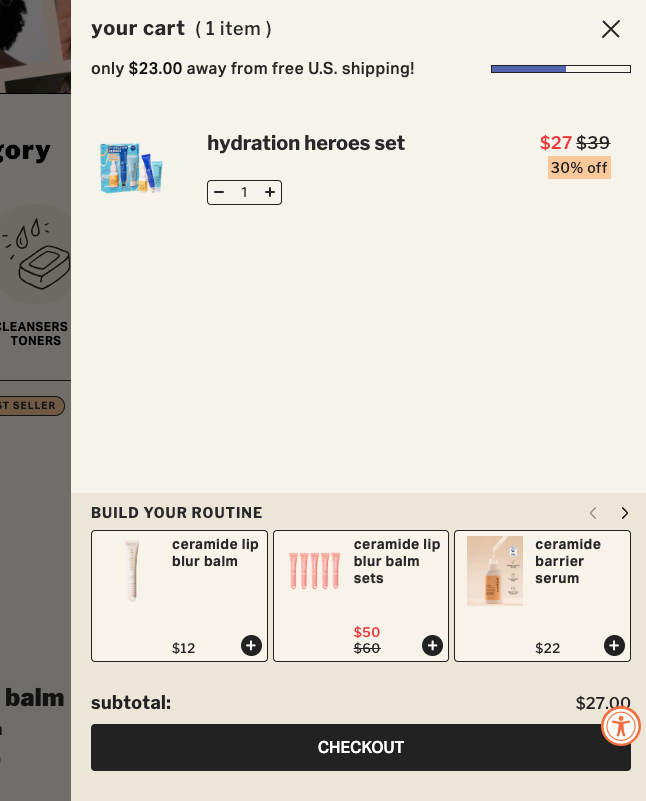Click the CHECKOUT button
Screen dimensions: 646x801
point(361,747)
